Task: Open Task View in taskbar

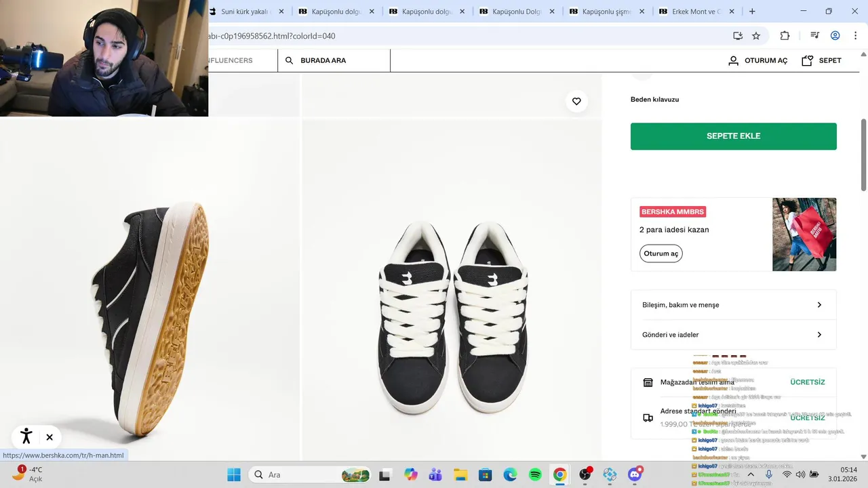Action: (x=385, y=474)
